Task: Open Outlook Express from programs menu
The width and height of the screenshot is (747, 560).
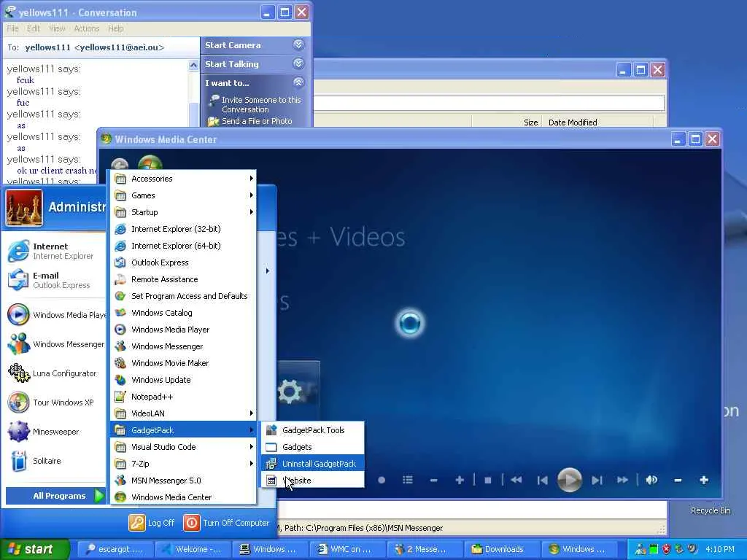Action: (x=183, y=262)
